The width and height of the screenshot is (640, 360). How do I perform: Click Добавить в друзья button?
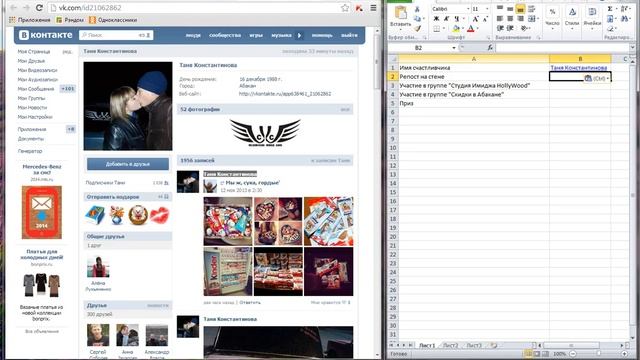[x=128, y=164]
